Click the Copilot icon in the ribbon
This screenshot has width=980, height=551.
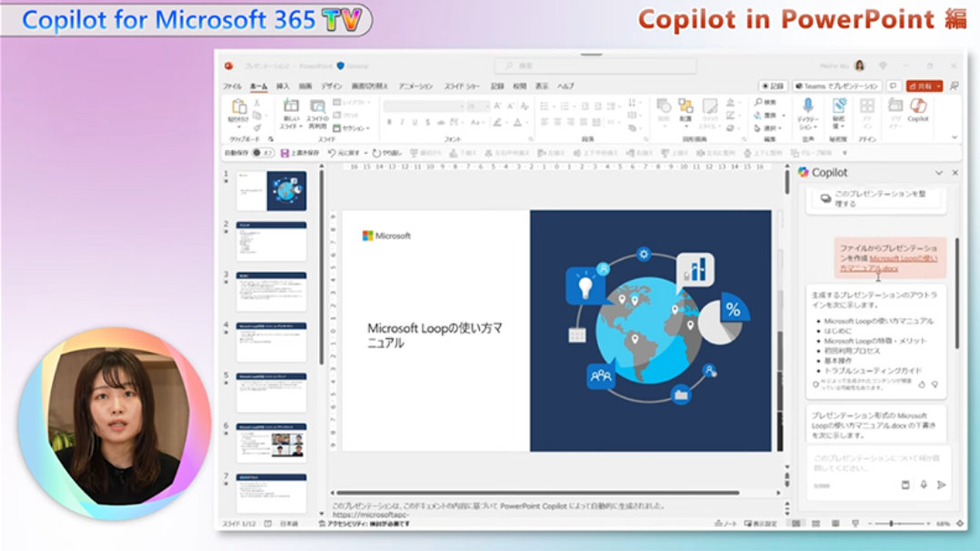tap(917, 108)
